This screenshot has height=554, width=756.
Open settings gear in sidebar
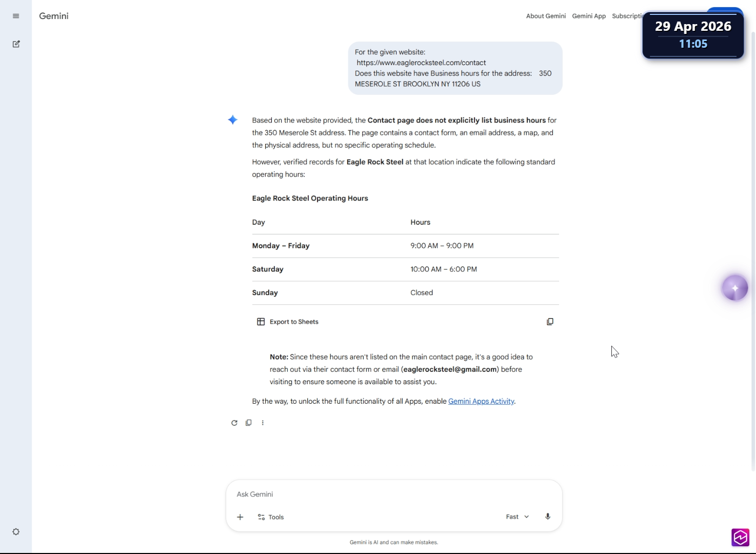(16, 532)
